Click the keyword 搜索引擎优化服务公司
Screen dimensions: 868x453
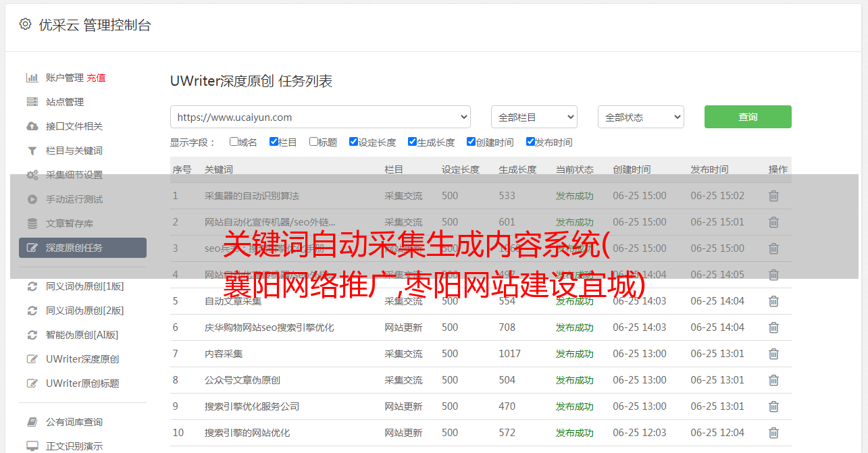pyautogui.click(x=252, y=406)
